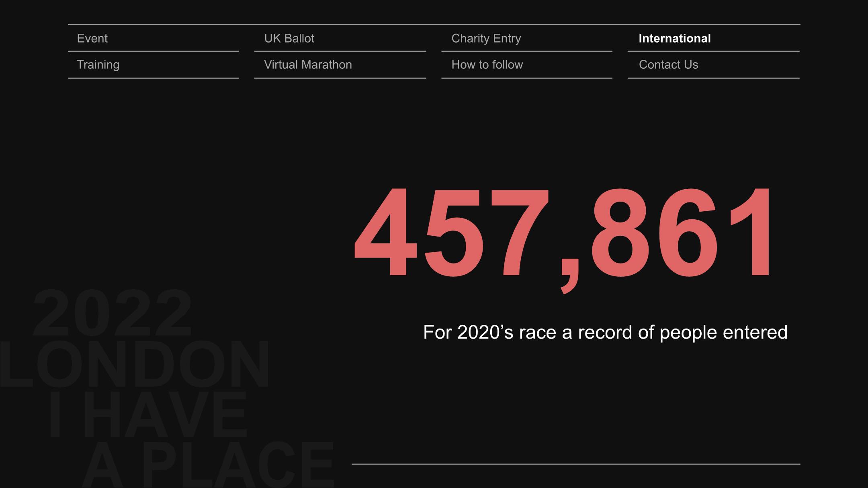Click the 'For 2020's race a record' caption
Viewport: 868px width, 488px height.
(605, 333)
